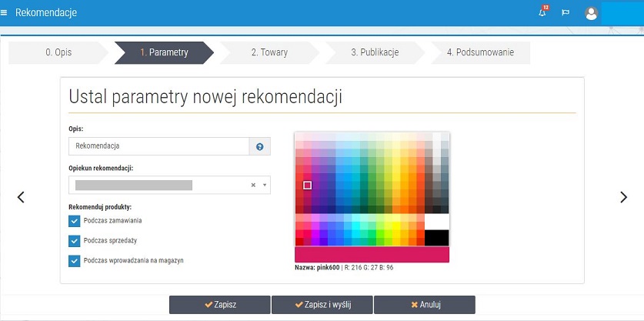This screenshot has height=321, width=644.
Task: Click heading Ustal parametry nowej rekomendacji
Action: click(x=205, y=98)
